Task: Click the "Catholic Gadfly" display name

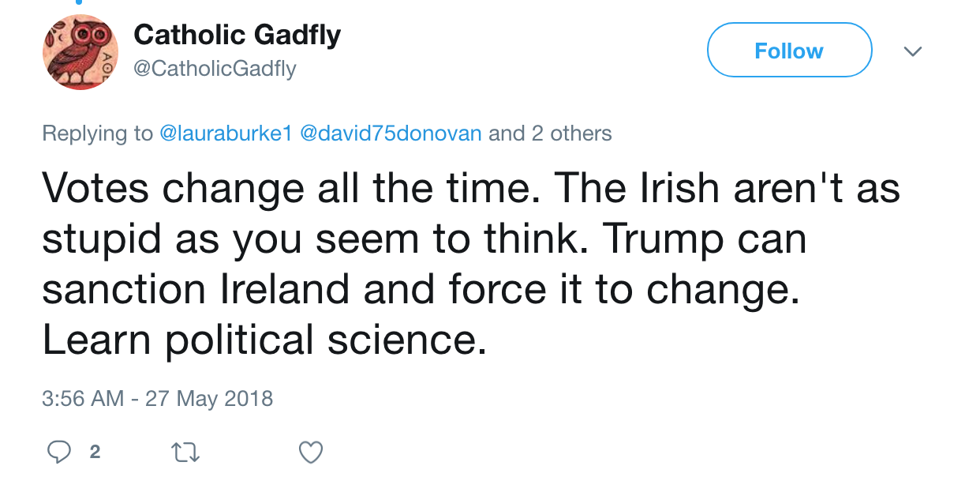Action: pyautogui.click(x=237, y=35)
